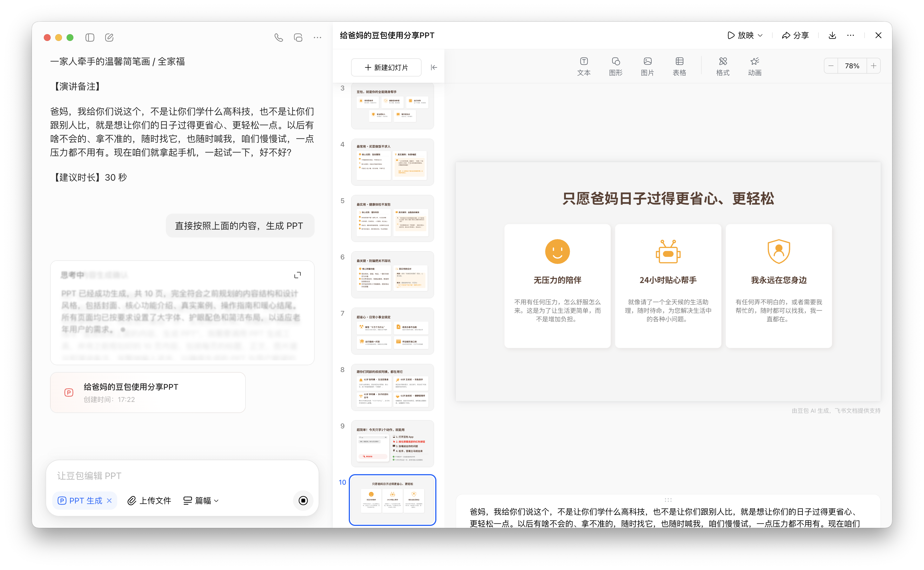924x570 pixels.
Task: Remove the PPT 生成 skill tag
Action: click(109, 501)
